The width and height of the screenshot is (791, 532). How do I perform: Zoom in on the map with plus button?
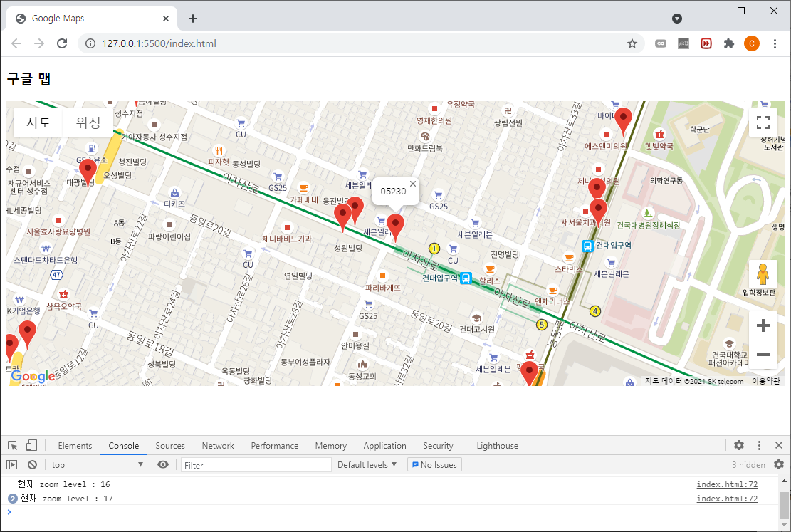click(x=763, y=325)
